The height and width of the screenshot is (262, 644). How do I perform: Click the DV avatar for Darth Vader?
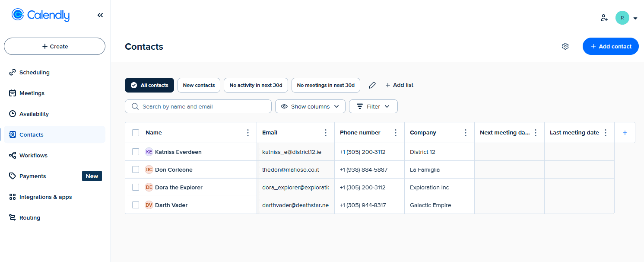pyautogui.click(x=149, y=205)
